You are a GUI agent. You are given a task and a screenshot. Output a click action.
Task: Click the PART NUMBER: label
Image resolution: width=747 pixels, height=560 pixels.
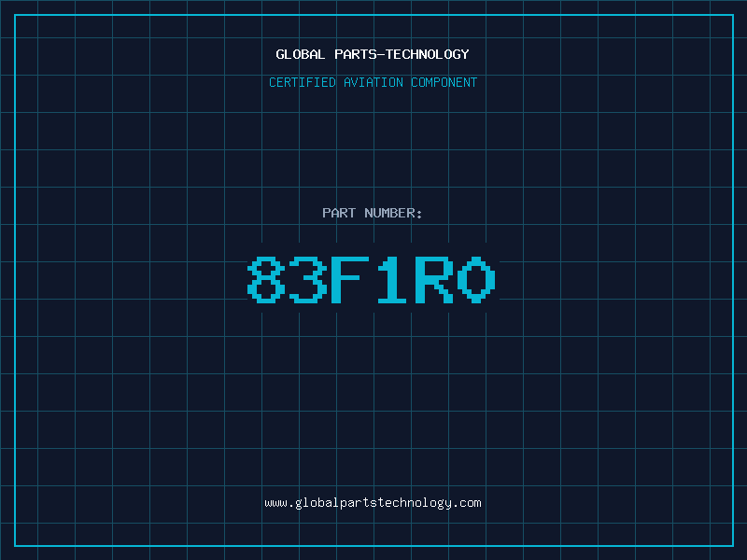(373, 213)
